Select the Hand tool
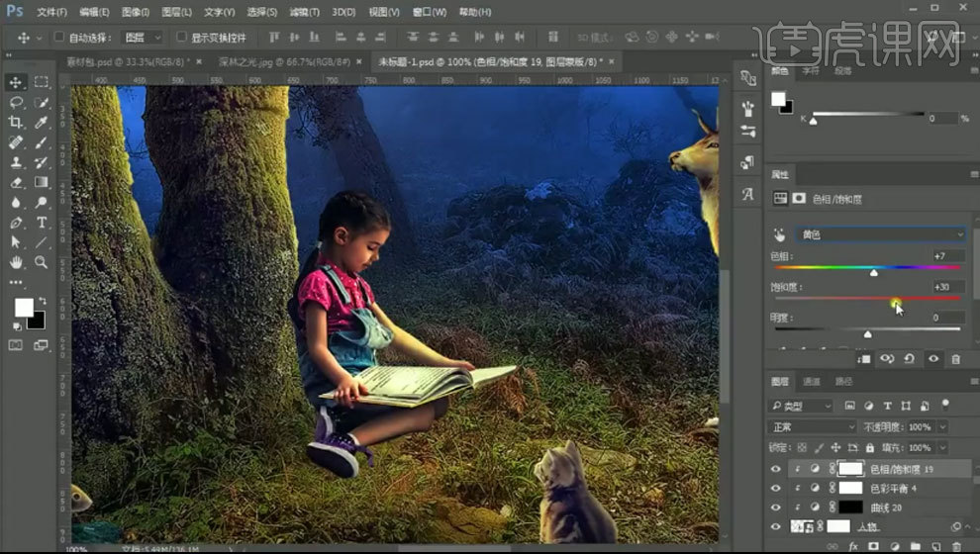The image size is (980, 554). tap(16, 262)
